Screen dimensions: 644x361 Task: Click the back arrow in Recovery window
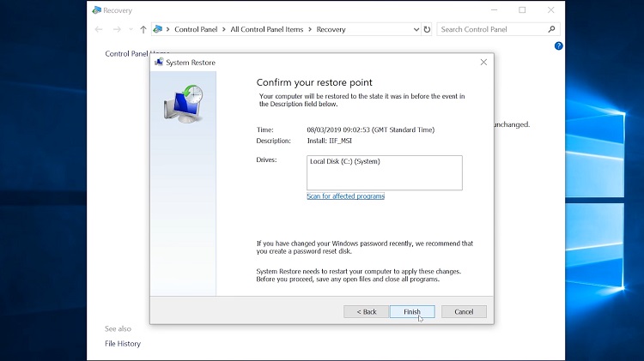coord(99,29)
